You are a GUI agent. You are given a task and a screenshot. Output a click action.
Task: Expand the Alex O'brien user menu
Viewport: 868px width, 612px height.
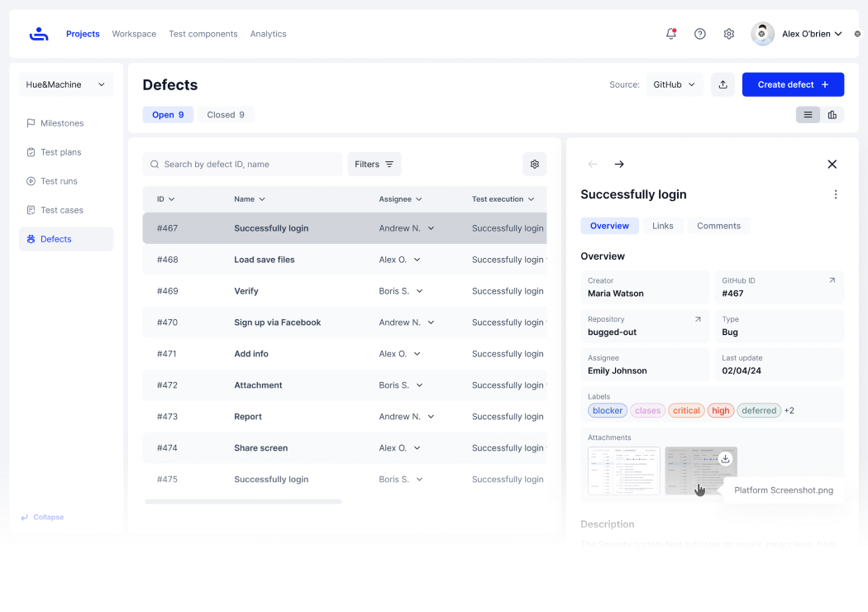[x=812, y=34]
